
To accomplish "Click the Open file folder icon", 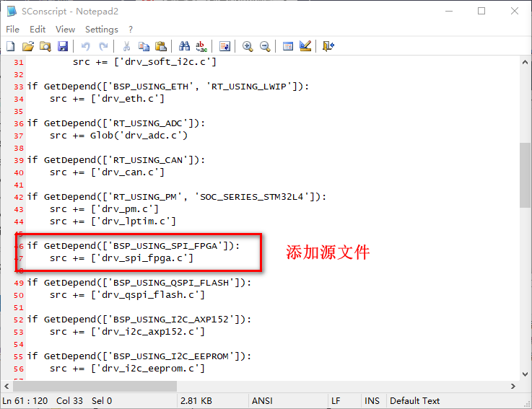I will (x=27, y=46).
